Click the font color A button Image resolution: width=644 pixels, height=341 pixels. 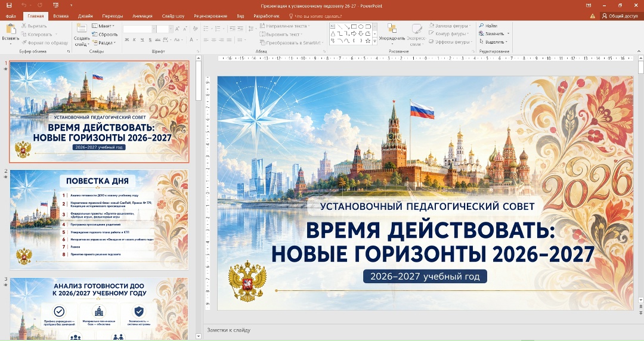tap(191, 40)
